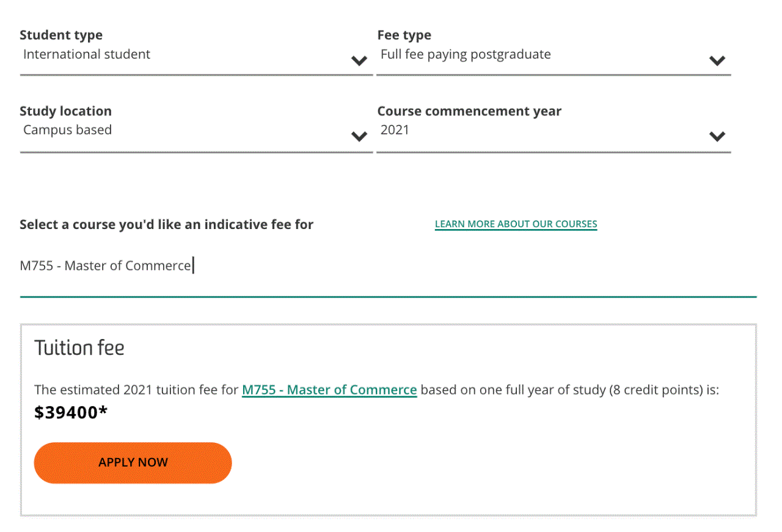Click the Course commencement year chevron
782x532 pixels.
[717, 137]
